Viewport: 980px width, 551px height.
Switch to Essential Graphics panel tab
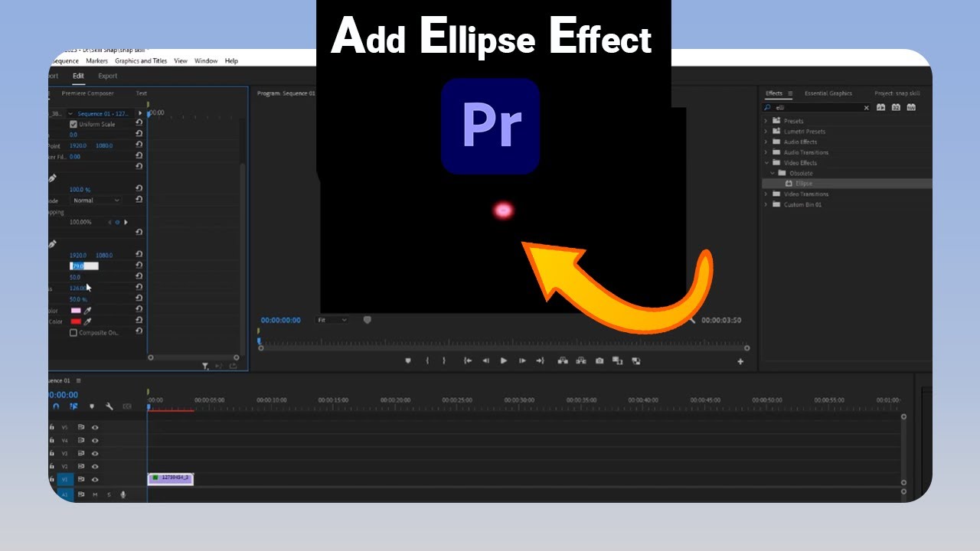(x=828, y=93)
